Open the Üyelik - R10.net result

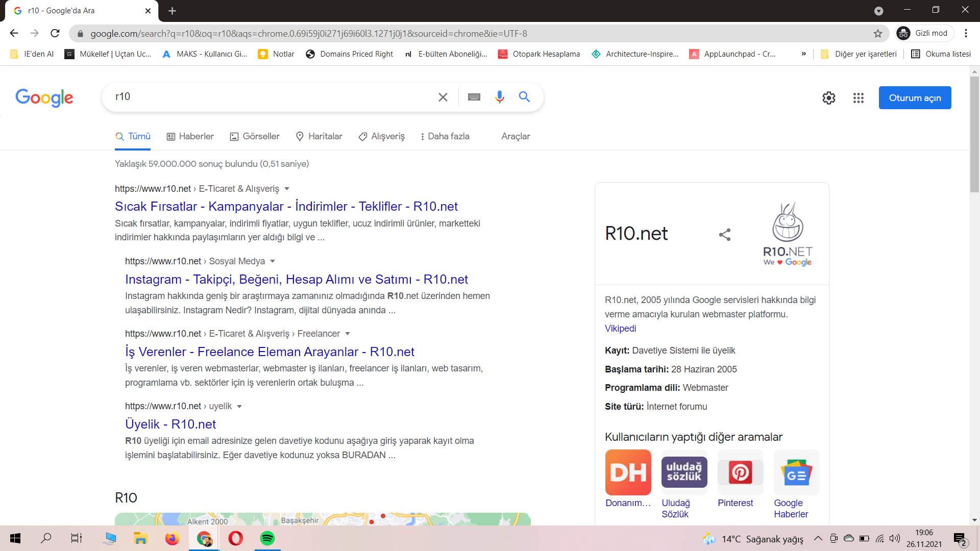point(170,424)
